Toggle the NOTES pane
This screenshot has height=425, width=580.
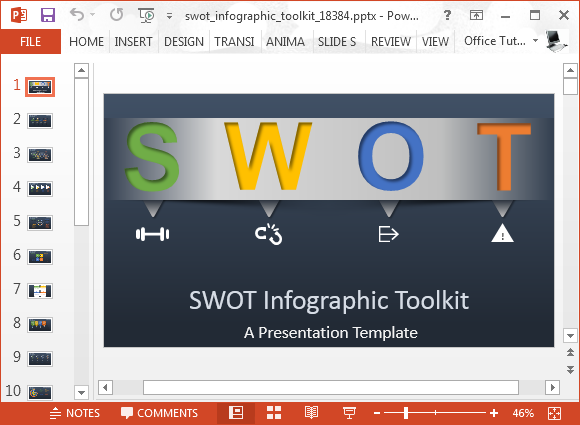74,413
